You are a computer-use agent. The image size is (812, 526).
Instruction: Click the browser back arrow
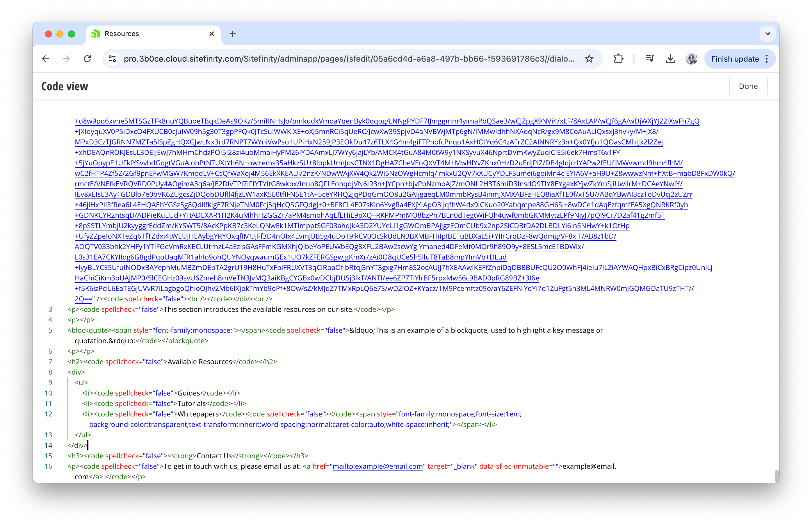click(45, 59)
